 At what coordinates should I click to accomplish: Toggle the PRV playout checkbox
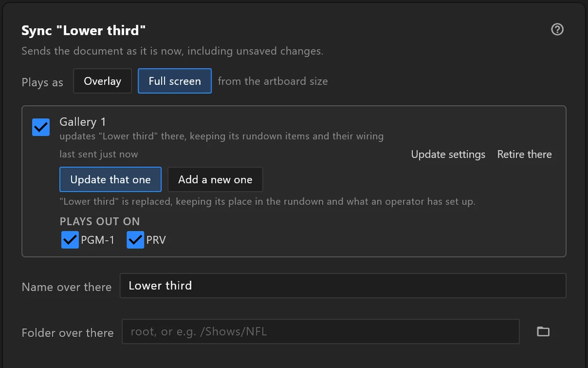coord(135,240)
